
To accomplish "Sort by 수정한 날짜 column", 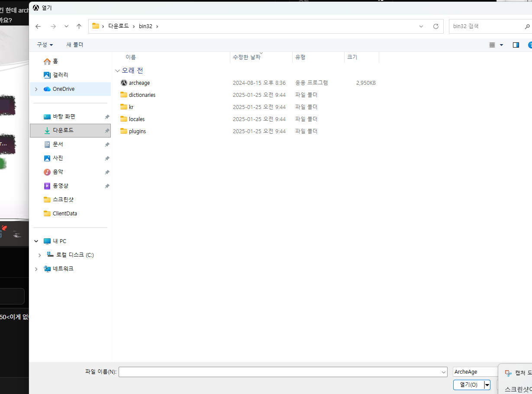I will point(247,57).
